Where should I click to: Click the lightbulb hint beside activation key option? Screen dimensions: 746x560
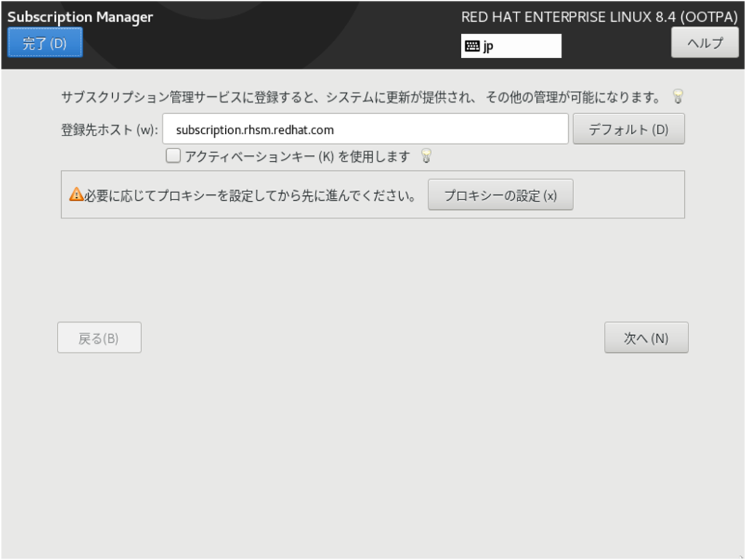point(426,156)
